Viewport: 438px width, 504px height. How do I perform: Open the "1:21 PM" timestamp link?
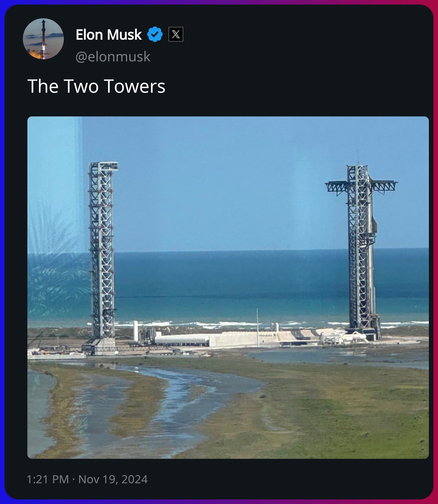(48, 479)
